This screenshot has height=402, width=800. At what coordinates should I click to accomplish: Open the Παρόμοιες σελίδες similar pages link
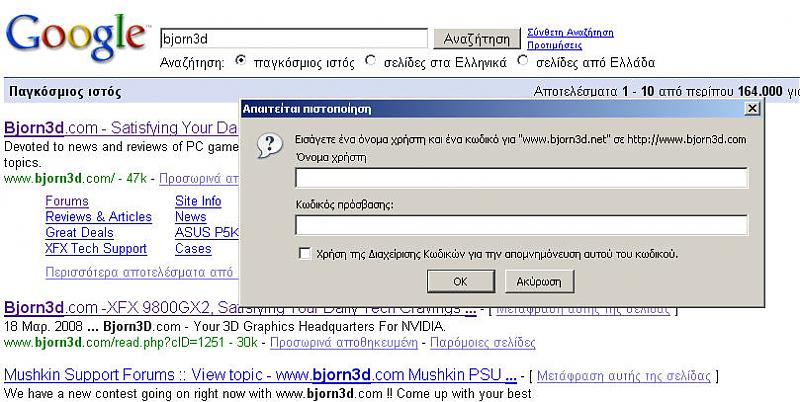click(x=483, y=342)
